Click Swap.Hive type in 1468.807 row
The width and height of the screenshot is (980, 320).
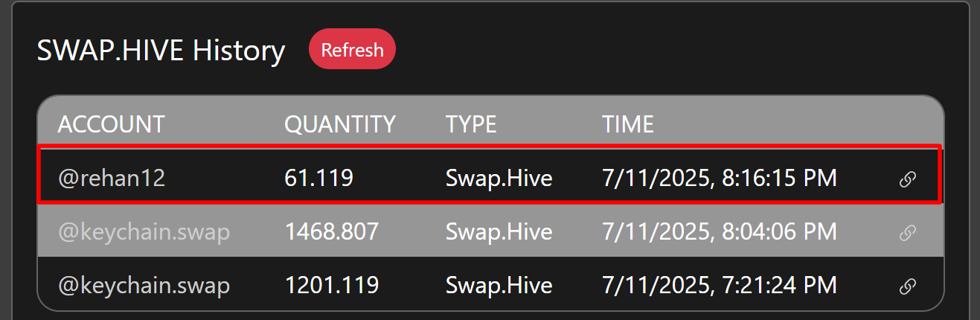tap(499, 232)
